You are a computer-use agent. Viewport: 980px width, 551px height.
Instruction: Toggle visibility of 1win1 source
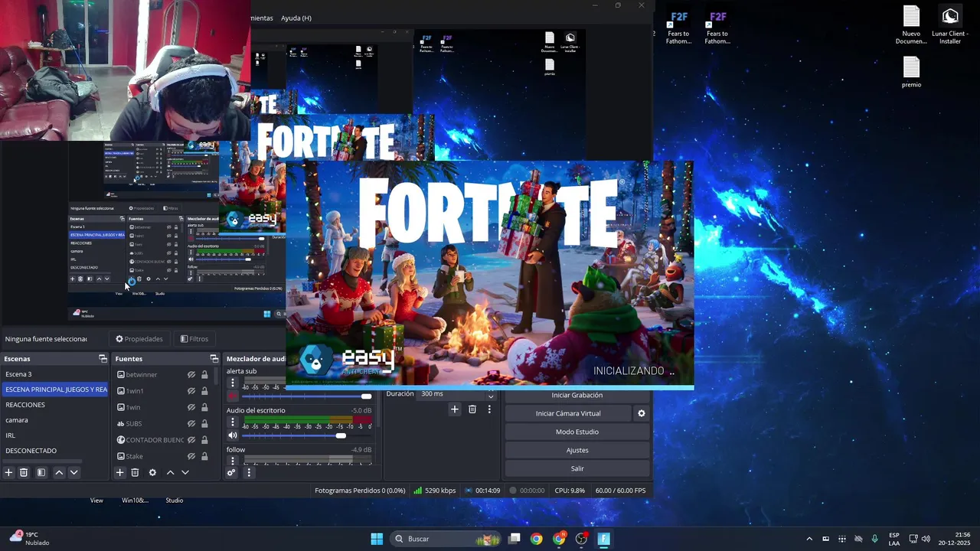(x=191, y=391)
